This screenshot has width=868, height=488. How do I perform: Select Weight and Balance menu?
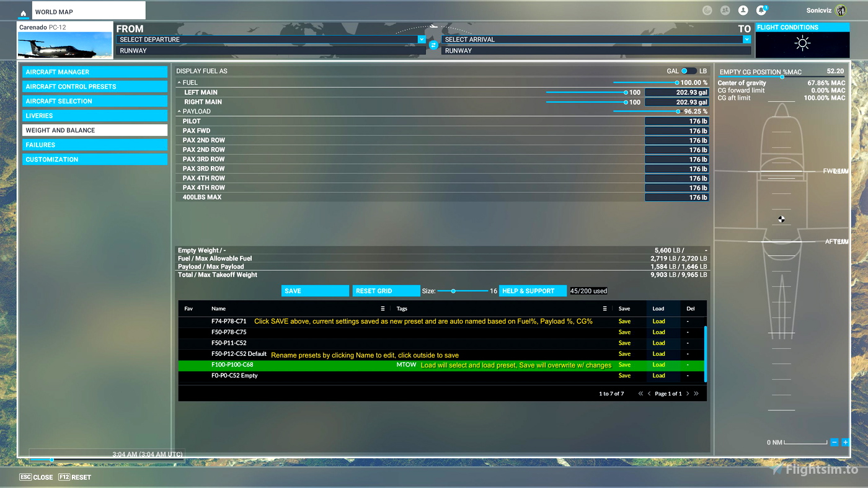tap(95, 130)
